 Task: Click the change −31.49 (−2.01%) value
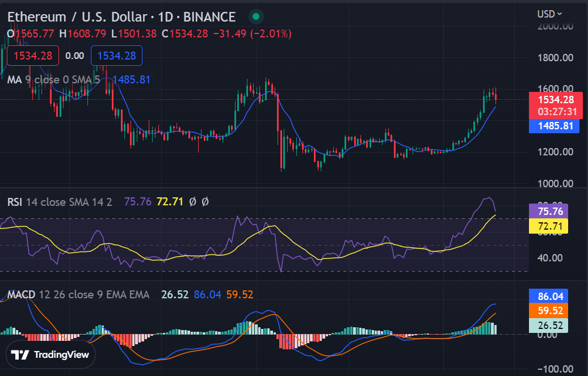coord(252,33)
